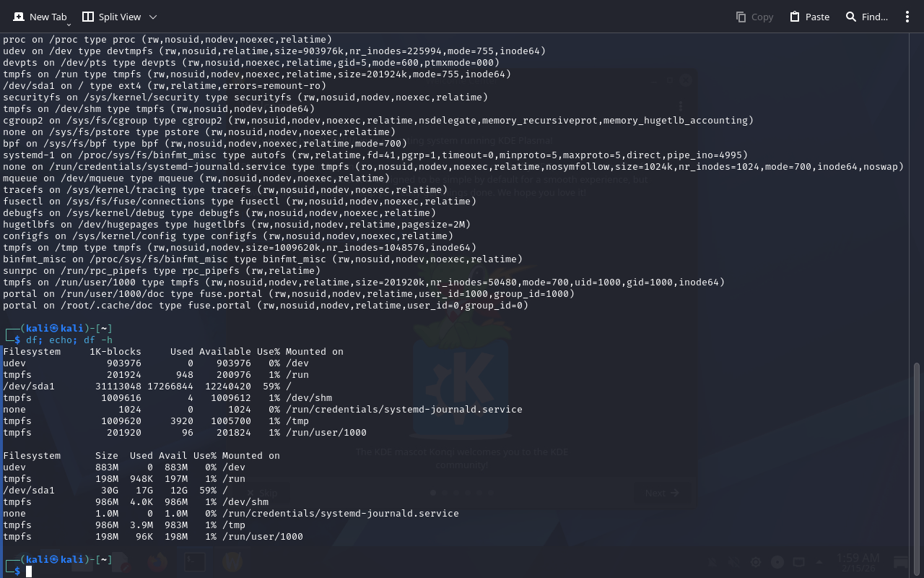Click the Split View toolbar button
This screenshot has height=578, width=924.
111,17
